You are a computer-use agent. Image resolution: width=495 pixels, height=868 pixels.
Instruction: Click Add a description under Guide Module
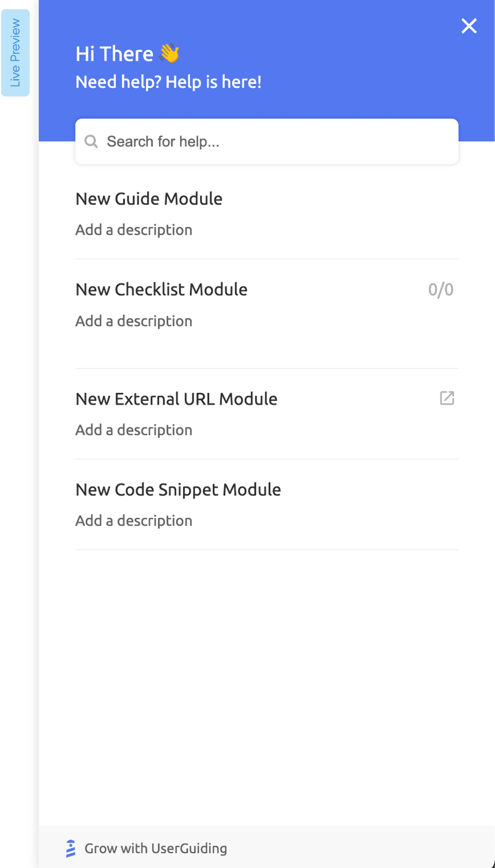[x=134, y=230]
